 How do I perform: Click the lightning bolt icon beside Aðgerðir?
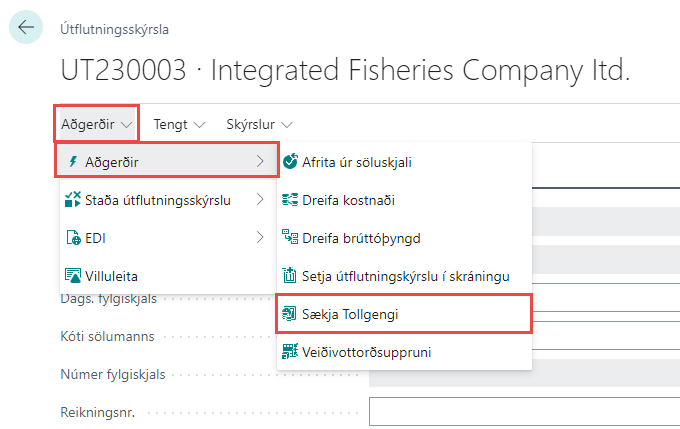pyautogui.click(x=73, y=161)
